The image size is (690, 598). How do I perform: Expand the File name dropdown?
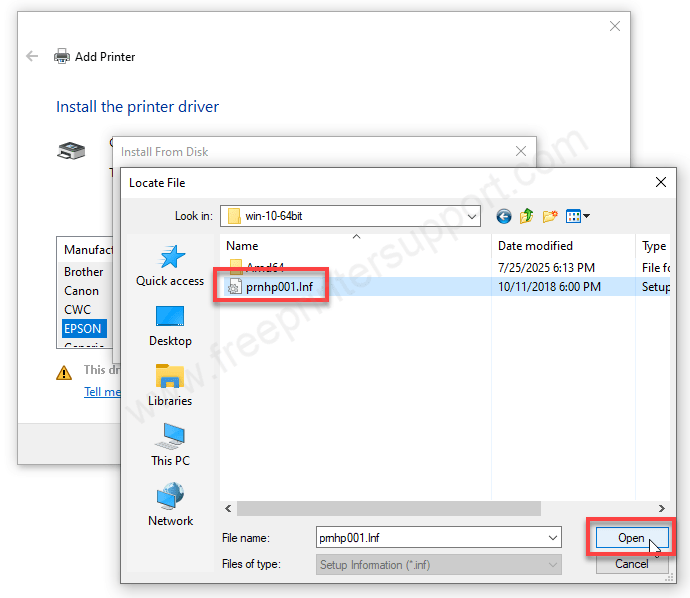(553, 538)
